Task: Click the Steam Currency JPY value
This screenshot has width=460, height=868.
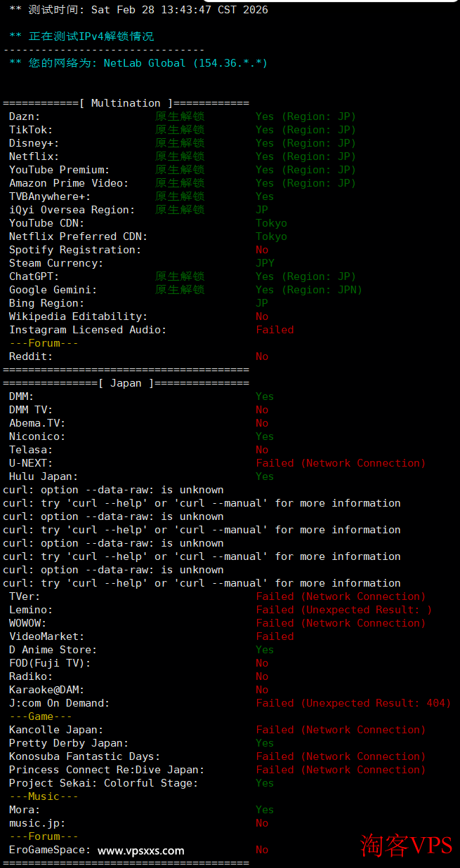Action: [265, 263]
